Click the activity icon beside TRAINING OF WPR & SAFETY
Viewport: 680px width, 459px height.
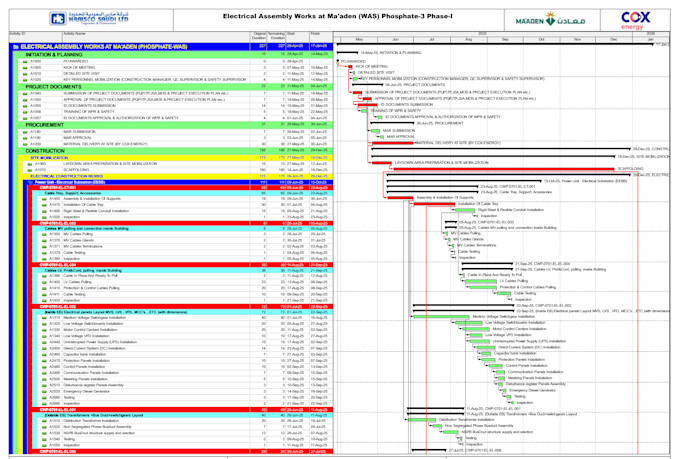coord(25,112)
